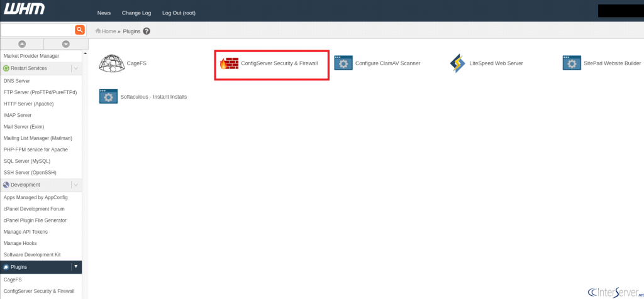Open the News menu item

[x=104, y=13]
